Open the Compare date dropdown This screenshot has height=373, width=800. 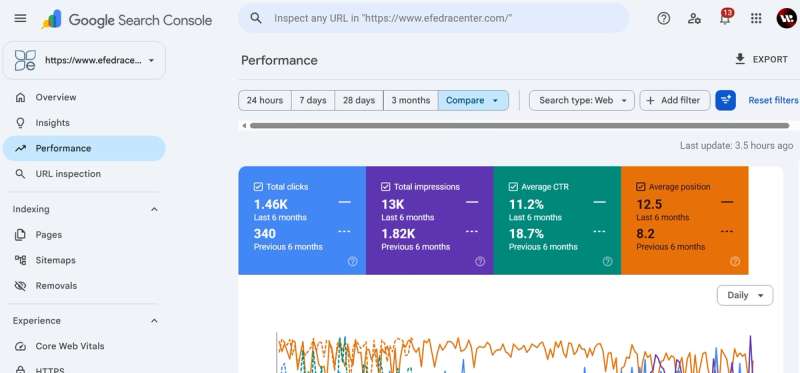click(473, 101)
